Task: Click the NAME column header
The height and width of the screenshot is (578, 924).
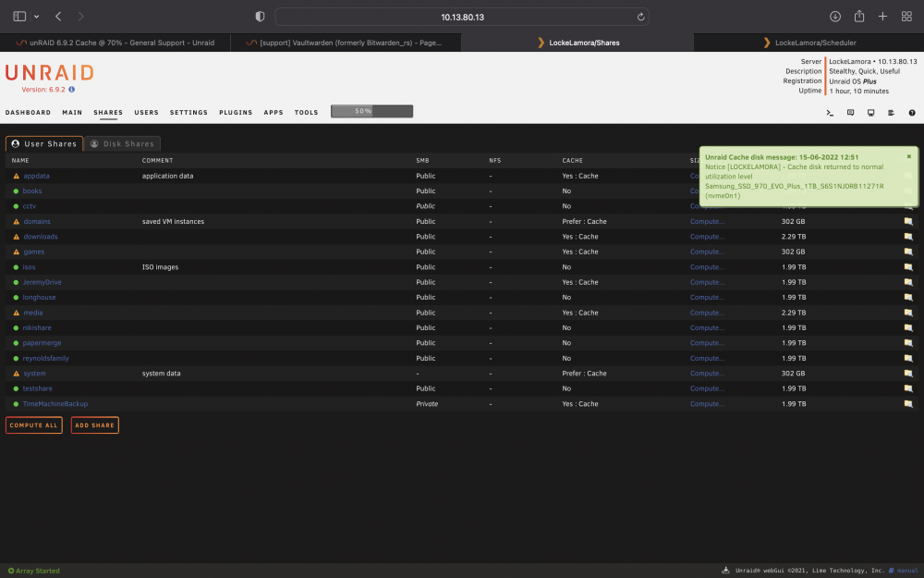Action: 20,160
